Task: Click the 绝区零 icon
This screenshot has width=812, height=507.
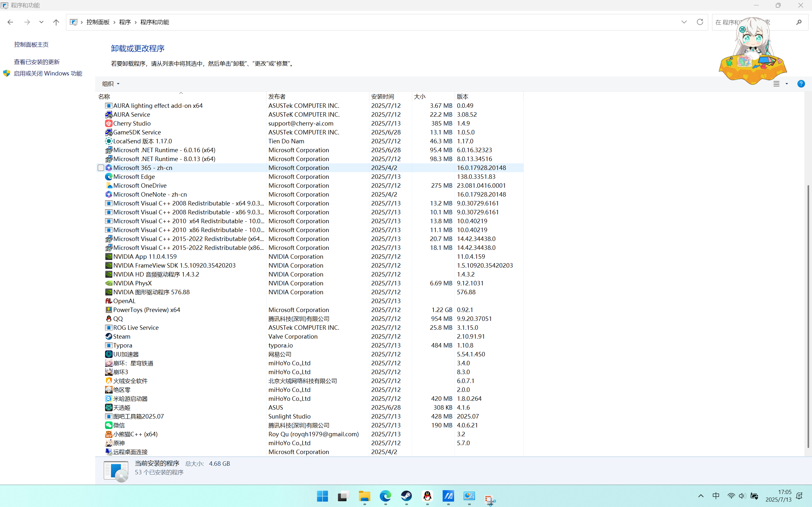Action: coord(109,390)
